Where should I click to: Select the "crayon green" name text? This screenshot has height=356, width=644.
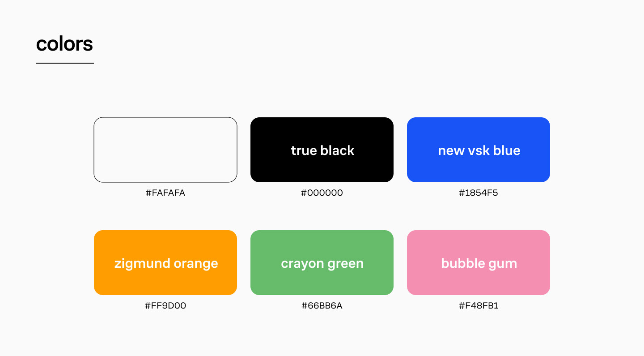pos(322,263)
